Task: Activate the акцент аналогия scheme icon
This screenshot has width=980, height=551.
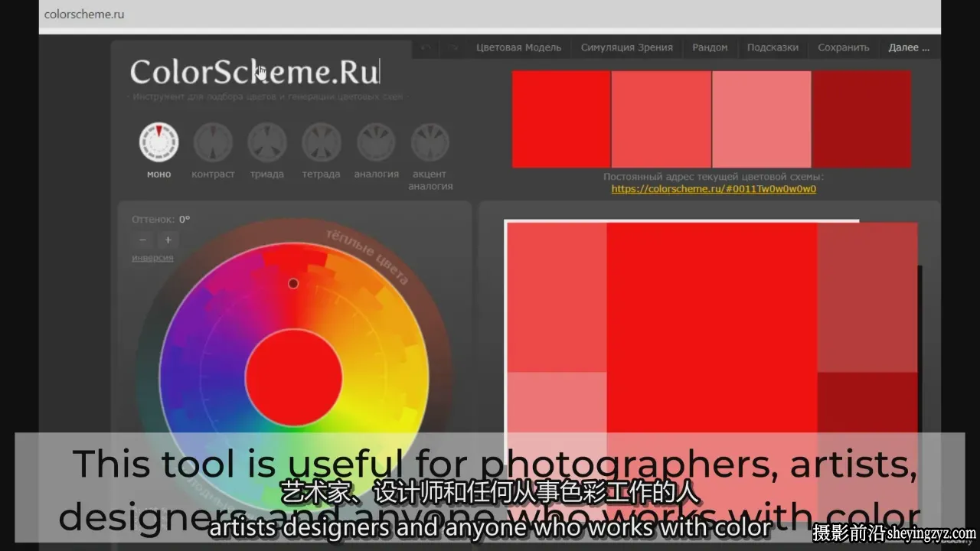Action: [x=430, y=142]
